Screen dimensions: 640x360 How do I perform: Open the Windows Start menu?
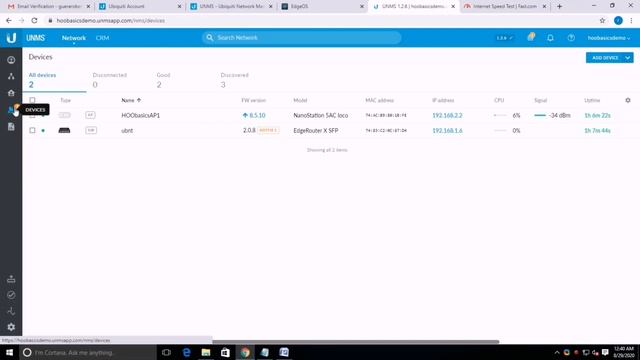pyautogui.click(x=9, y=352)
